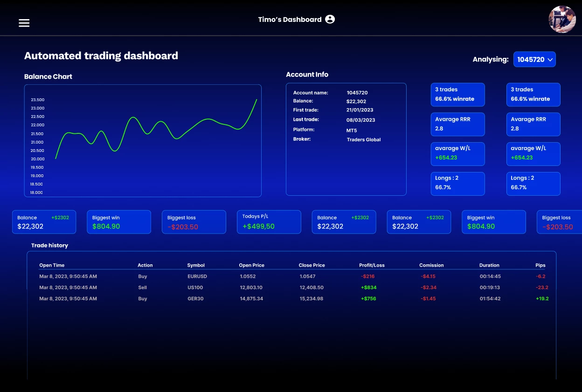Open the hamburger navigation menu
Viewport: 582px width, 392px height.
click(24, 23)
